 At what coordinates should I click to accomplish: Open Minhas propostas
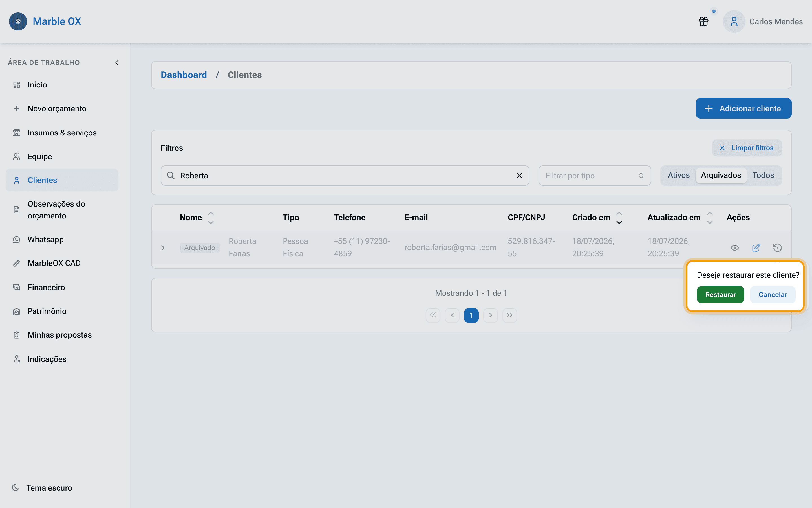[62, 335]
